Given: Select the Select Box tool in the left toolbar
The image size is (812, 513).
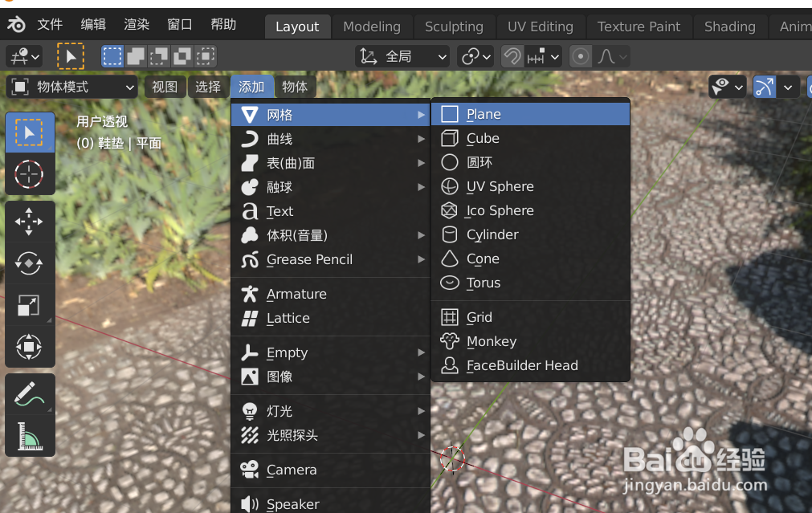Looking at the screenshot, I should [x=30, y=133].
